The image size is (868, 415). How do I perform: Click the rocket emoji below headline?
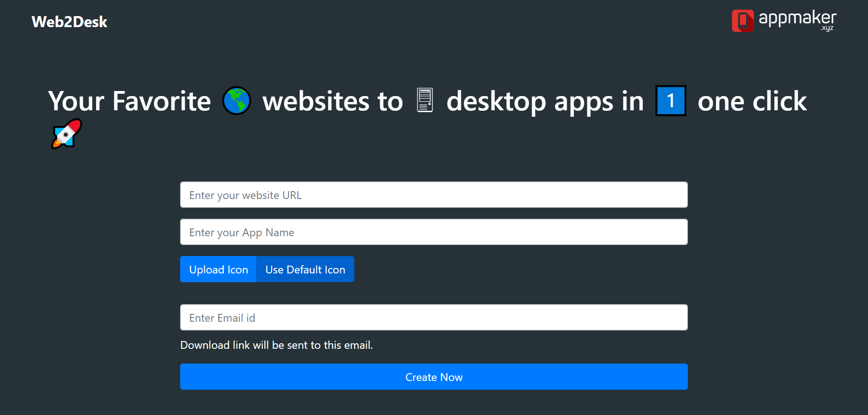[67, 134]
